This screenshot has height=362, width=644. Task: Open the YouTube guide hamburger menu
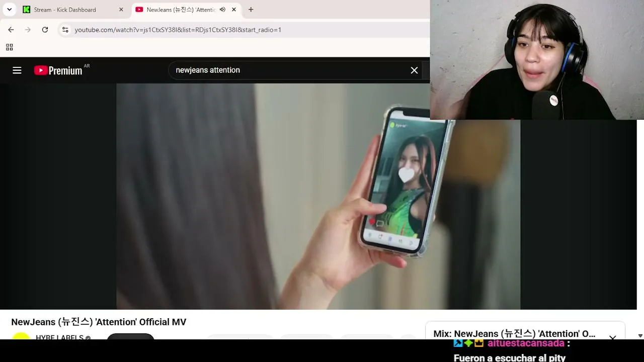[17, 70]
